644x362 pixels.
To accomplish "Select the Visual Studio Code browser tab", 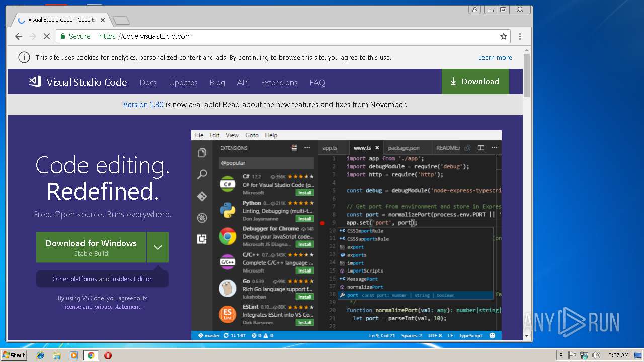I will coord(60,20).
